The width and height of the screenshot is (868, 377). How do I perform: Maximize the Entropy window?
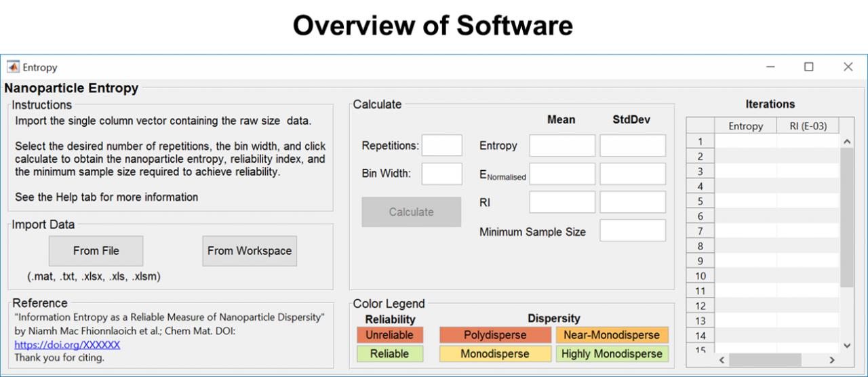808,67
